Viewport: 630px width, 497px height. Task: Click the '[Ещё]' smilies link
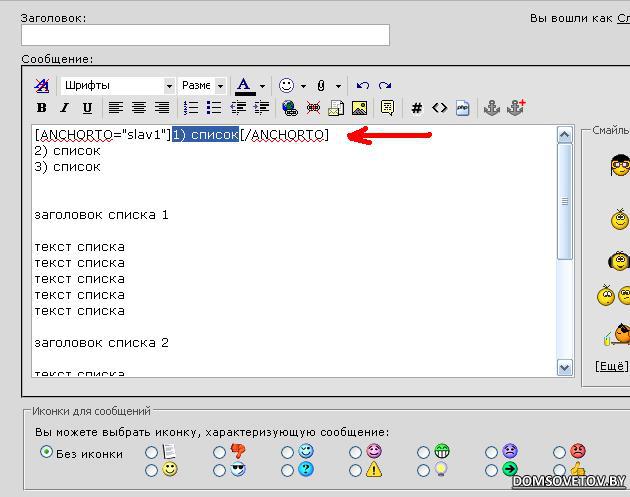[611, 366]
